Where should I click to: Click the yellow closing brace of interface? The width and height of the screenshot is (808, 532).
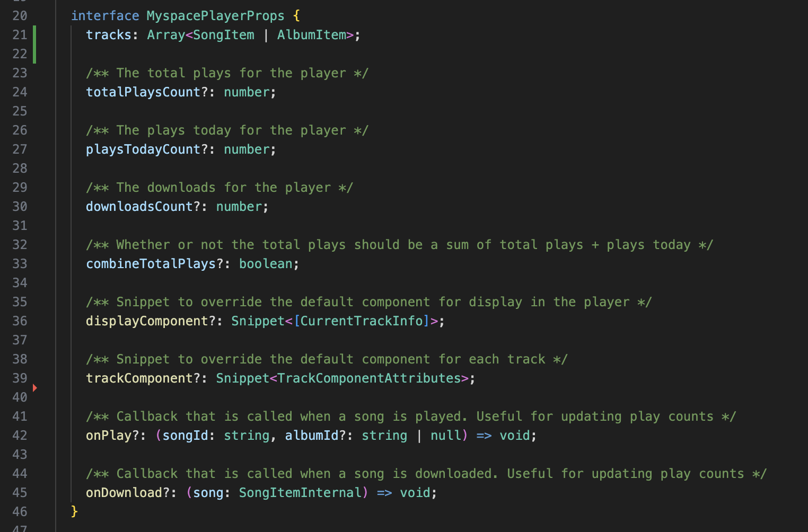point(74,511)
